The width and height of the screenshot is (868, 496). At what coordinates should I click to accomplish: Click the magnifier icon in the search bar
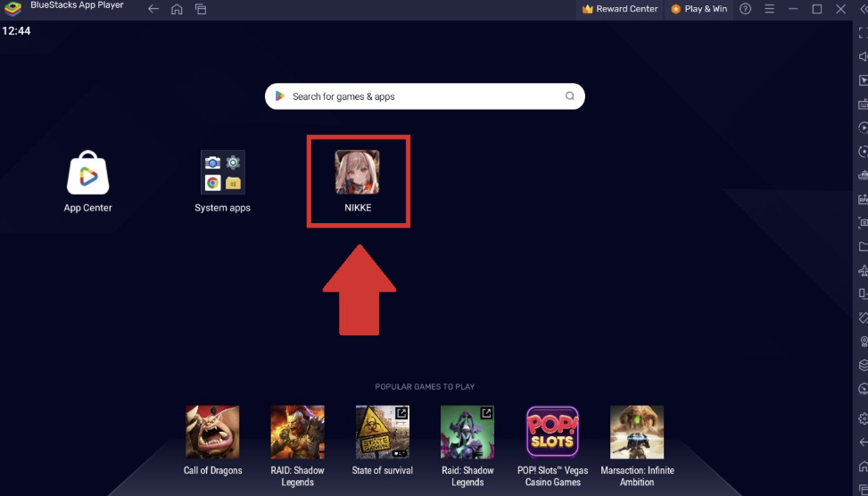click(570, 96)
